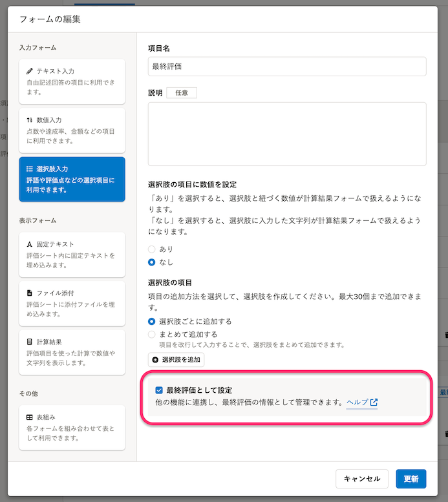Click the pencil icon on テキスト入力

(30, 71)
